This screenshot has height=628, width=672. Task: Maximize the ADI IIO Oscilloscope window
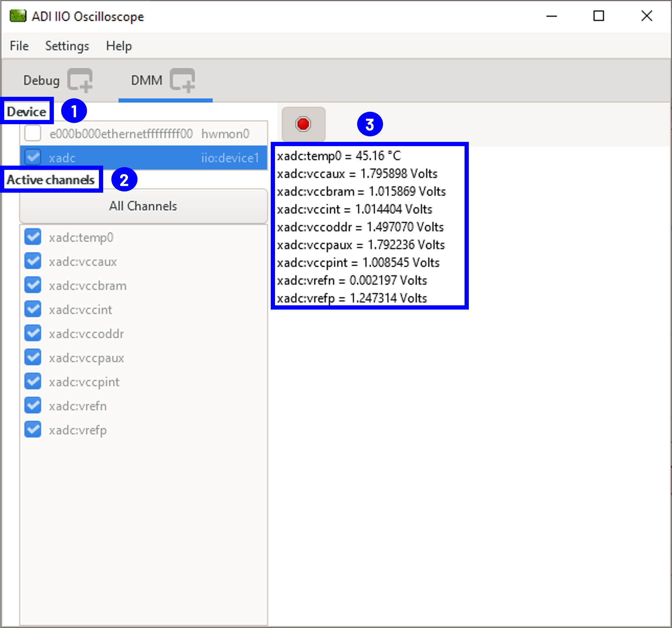599,16
